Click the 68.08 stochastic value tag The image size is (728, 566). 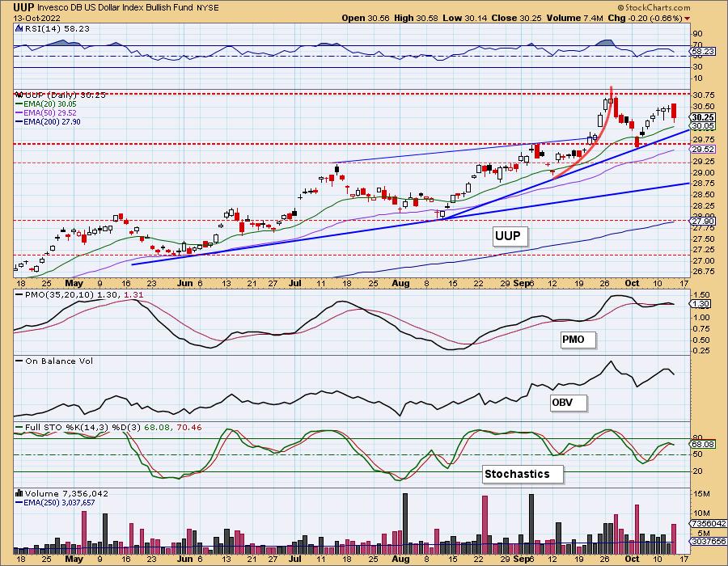click(703, 445)
